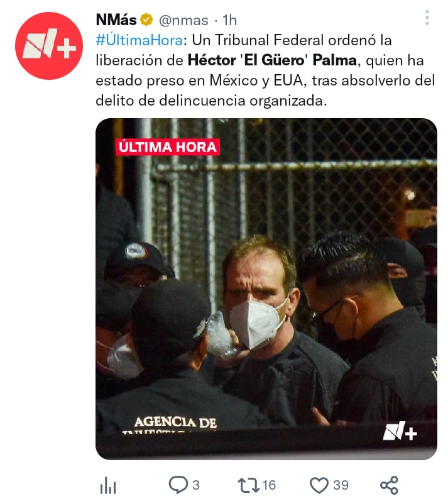448x501 pixels.
Task: Click the reply count 3
Action: pos(196,485)
